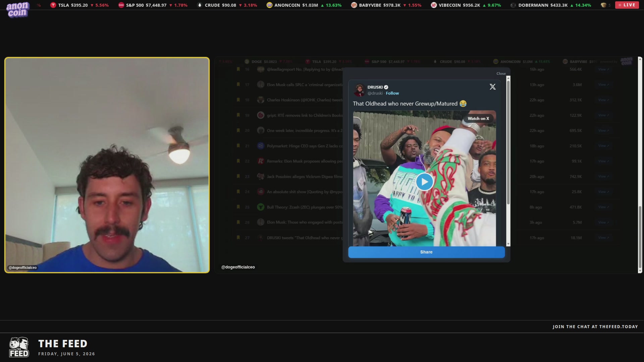Click the S&P 500 ticker icon
The image size is (644, 362).
[x=121, y=5]
